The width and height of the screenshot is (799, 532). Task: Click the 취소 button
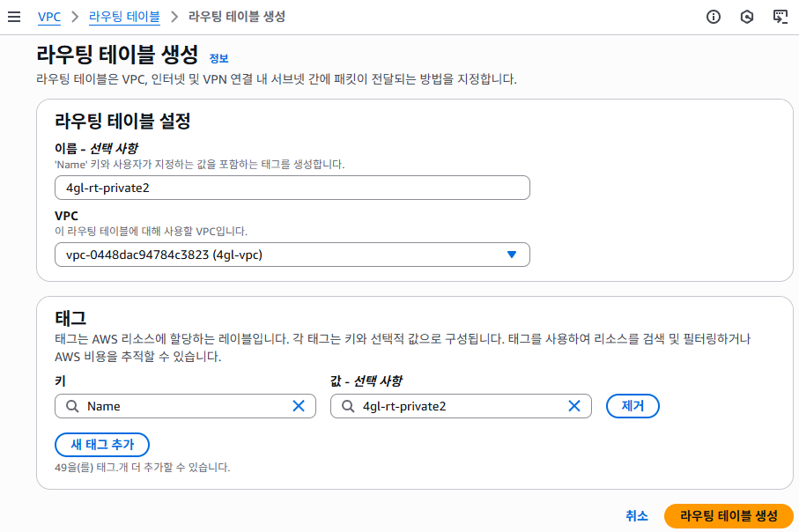pyautogui.click(x=636, y=516)
